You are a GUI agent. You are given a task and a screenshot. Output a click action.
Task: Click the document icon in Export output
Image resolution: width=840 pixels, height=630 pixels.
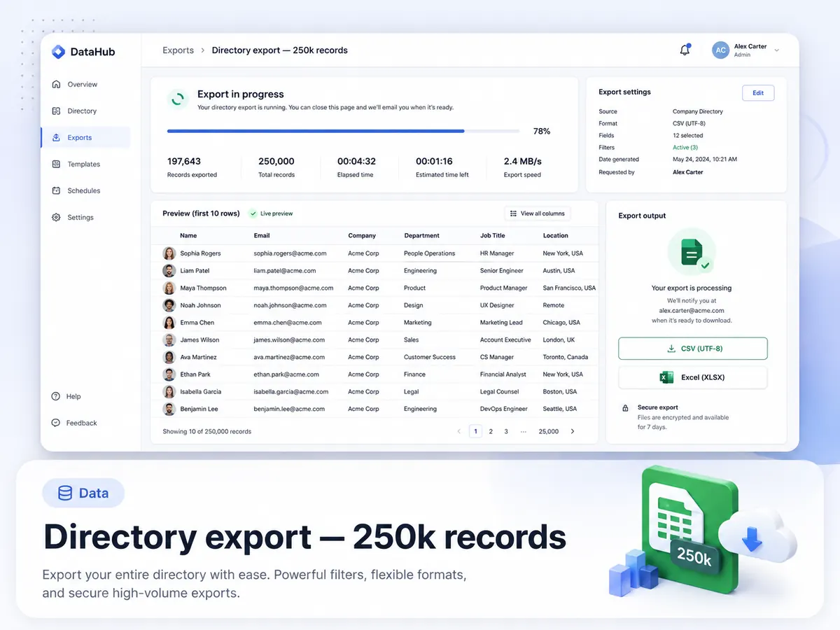click(692, 252)
